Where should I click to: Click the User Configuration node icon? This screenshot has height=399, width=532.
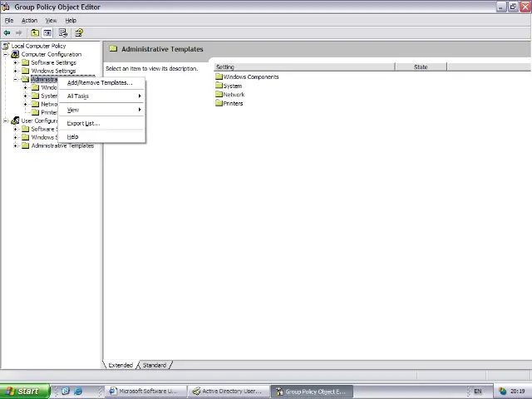pyautogui.click(x=15, y=121)
